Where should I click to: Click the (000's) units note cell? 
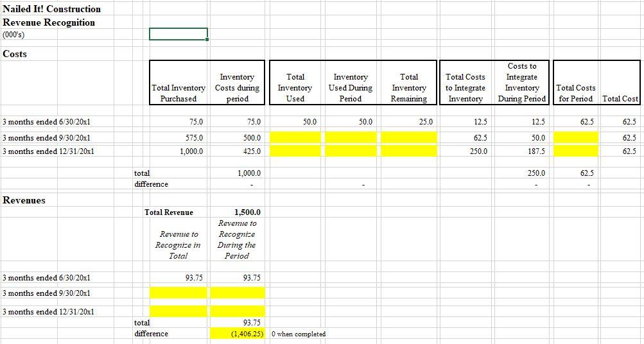13,35
